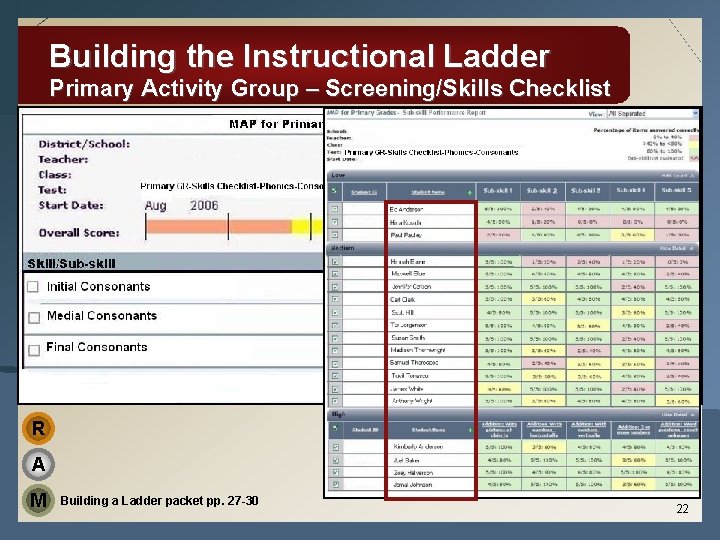This screenshot has height=540, width=720.
Task: Toggle checkbox for Joel Baker row
Action: tap(336, 460)
